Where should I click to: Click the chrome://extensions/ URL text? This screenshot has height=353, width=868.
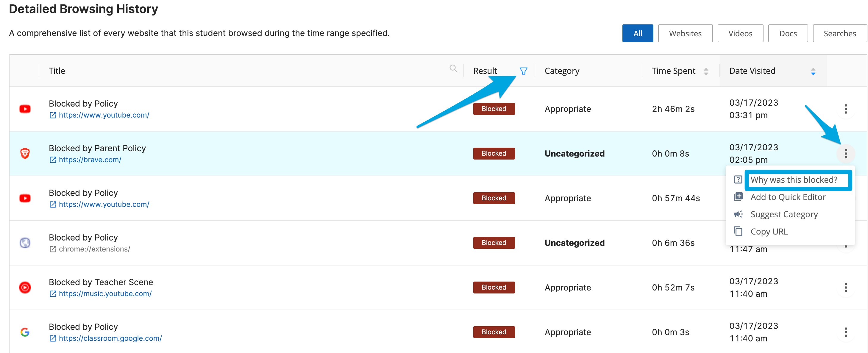94,249
